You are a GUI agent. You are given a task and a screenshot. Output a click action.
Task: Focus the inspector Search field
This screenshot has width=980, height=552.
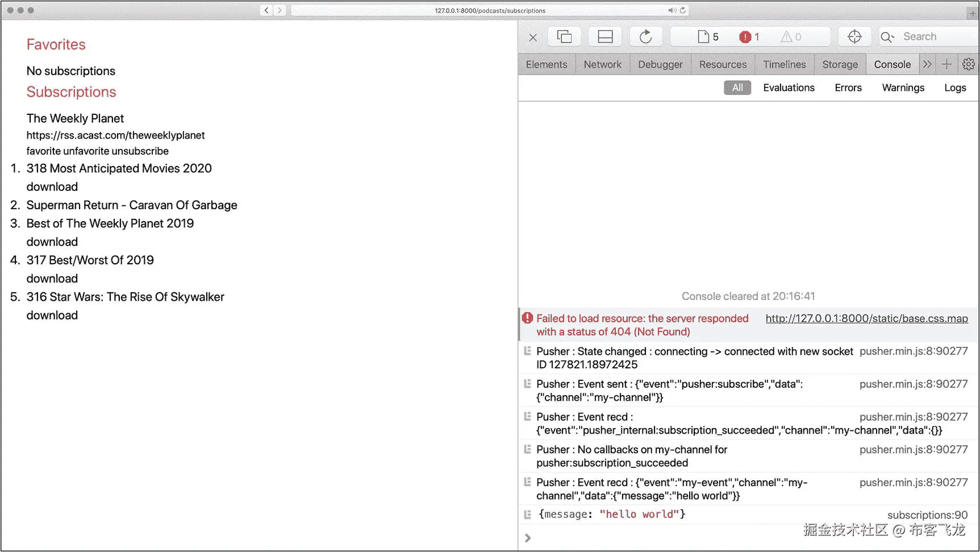[x=929, y=37]
